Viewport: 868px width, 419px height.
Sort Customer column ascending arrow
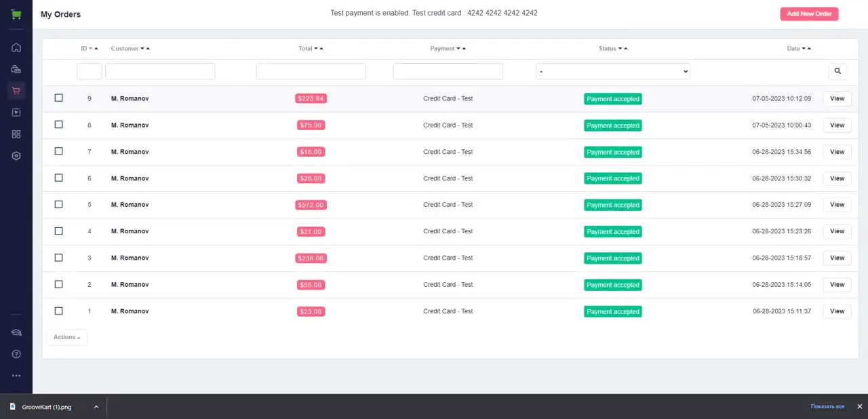tap(148, 49)
